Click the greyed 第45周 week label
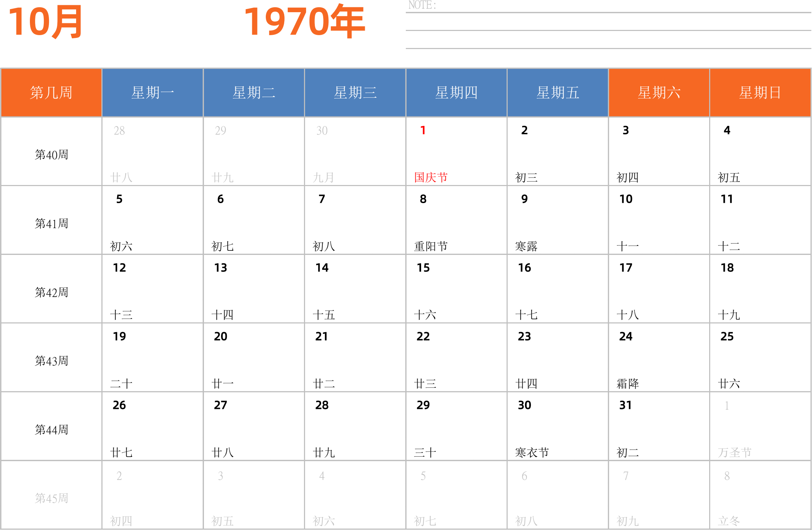812x530 pixels. [x=51, y=498]
